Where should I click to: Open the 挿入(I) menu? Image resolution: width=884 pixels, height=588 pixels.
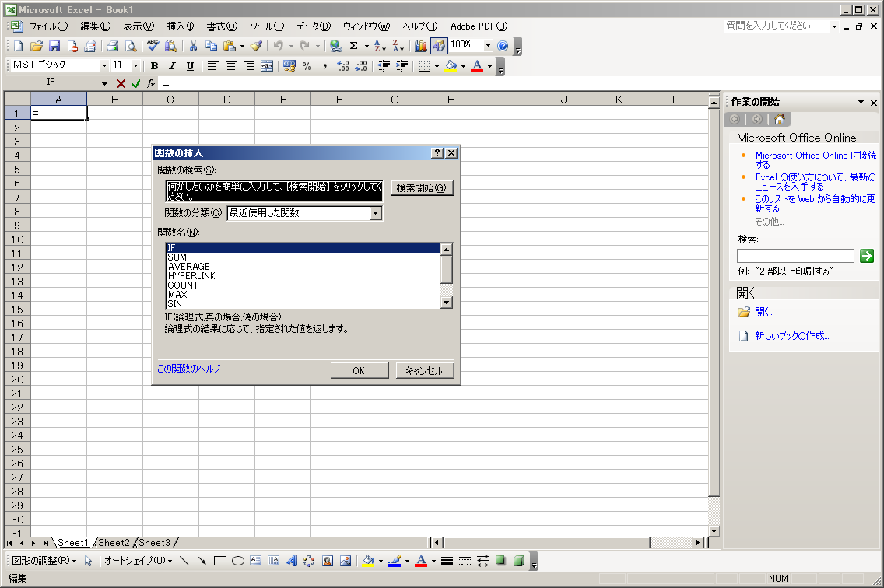pyautogui.click(x=181, y=26)
